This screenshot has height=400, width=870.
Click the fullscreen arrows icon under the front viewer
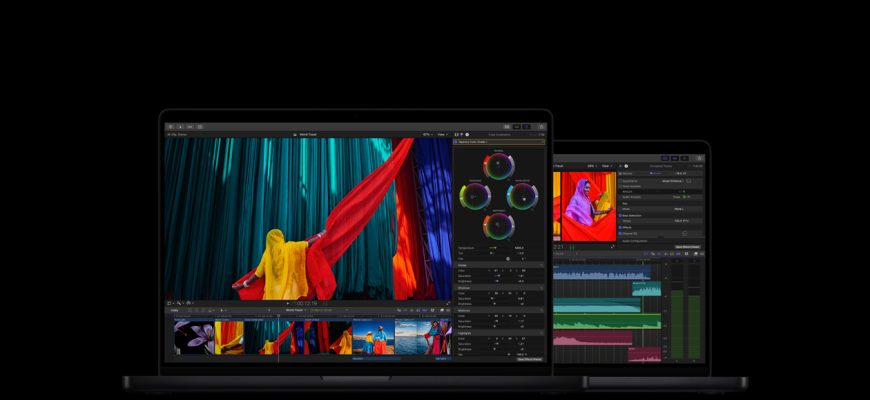click(448, 303)
